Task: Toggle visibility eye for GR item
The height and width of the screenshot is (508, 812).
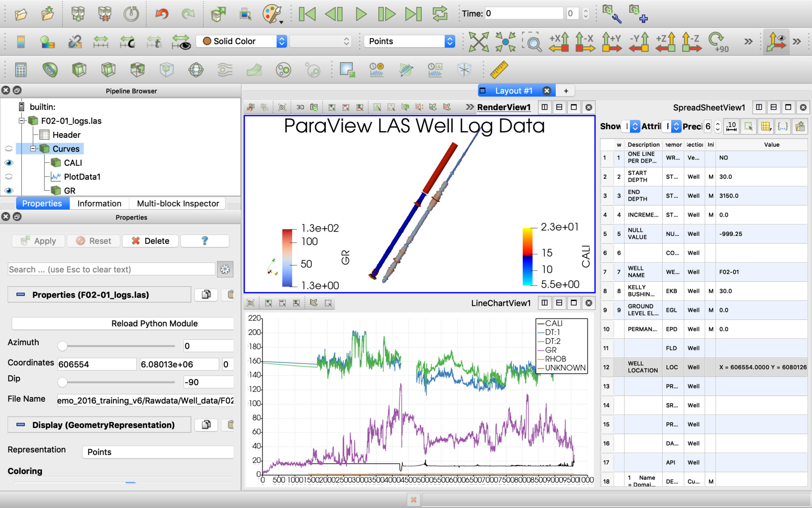Action: point(8,191)
